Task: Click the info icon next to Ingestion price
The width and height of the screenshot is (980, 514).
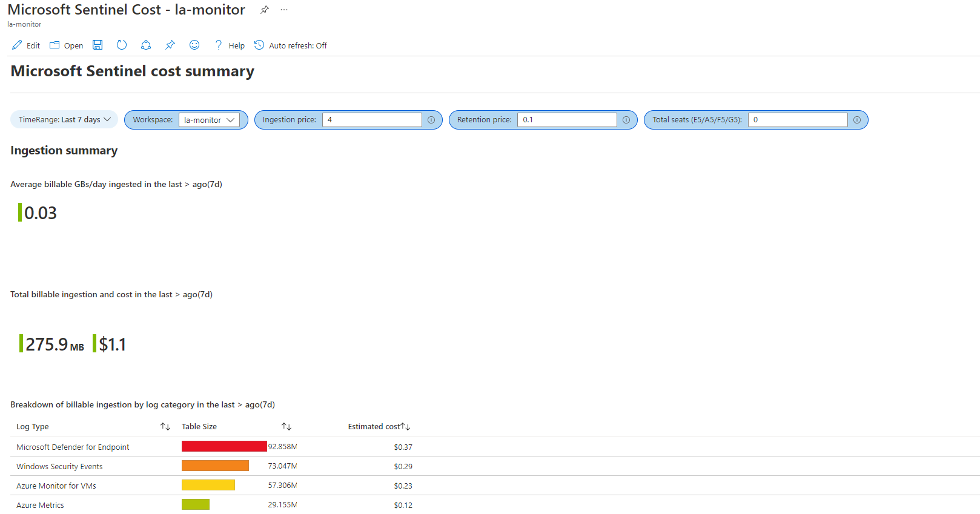Action: (x=431, y=120)
